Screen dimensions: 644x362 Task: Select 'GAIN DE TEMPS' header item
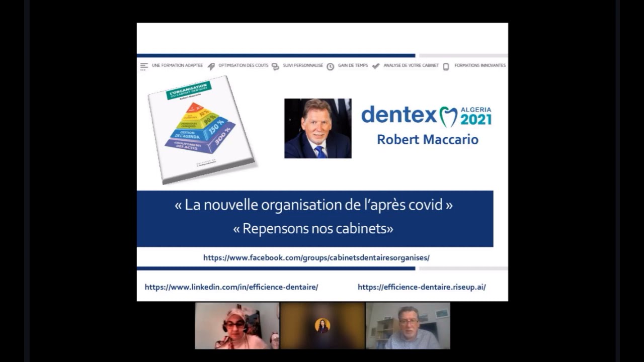353,66
